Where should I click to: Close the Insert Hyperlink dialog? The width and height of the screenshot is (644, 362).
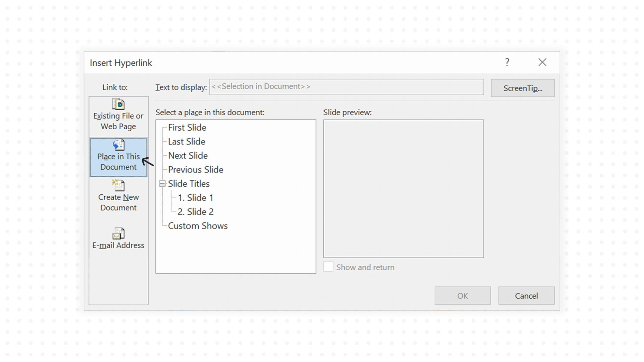coord(543,62)
